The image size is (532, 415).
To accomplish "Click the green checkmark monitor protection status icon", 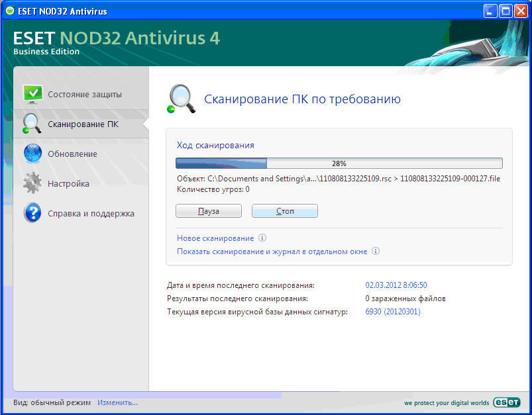I will (x=32, y=94).
